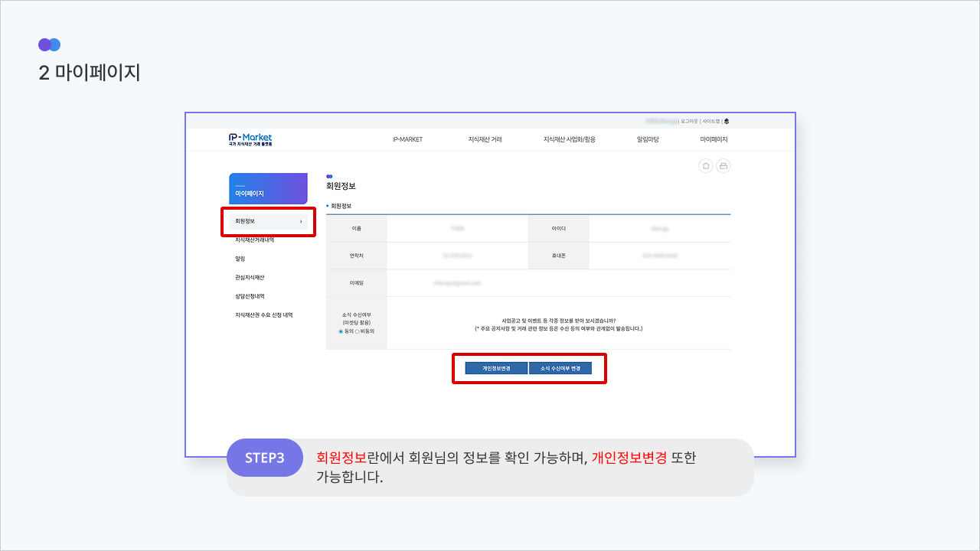Open the 지식재산 거래 menu
Screen dimensions: 980x551
coord(485,139)
